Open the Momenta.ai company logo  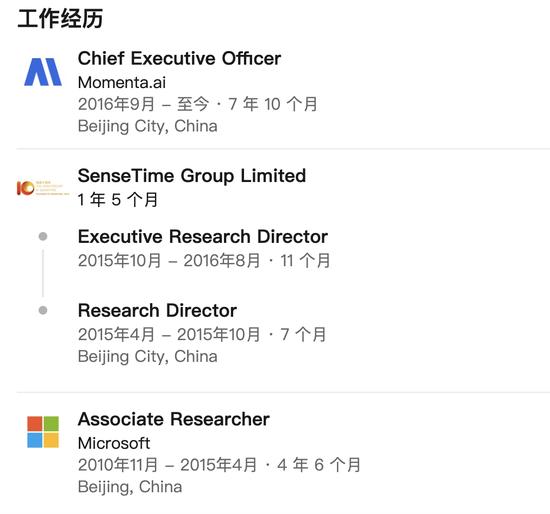pyautogui.click(x=43, y=72)
